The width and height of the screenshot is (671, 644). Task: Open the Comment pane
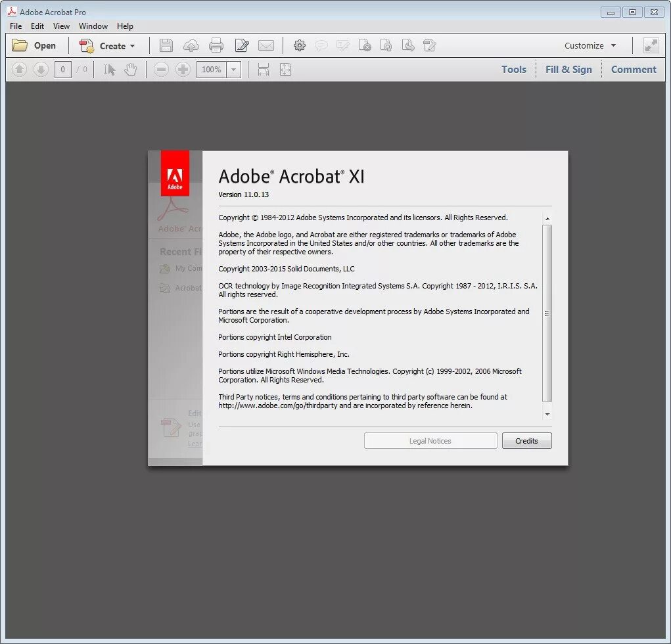pyautogui.click(x=634, y=69)
